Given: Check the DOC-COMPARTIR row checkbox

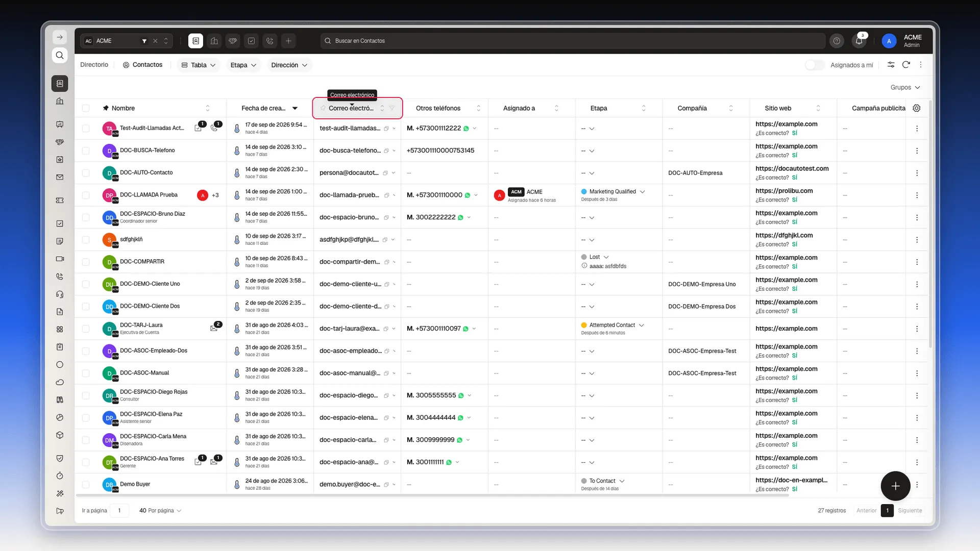Looking at the screenshot, I should coord(86,262).
